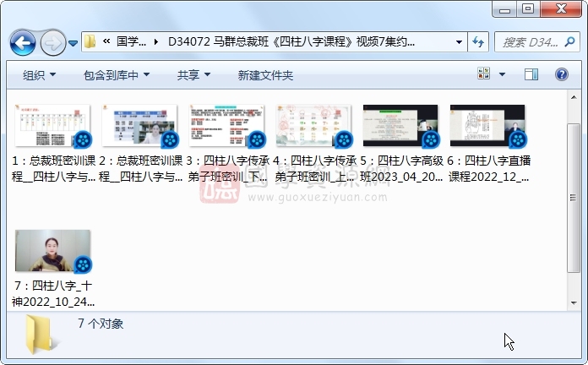Open the 包含到库中 menu

pos(117,75)
